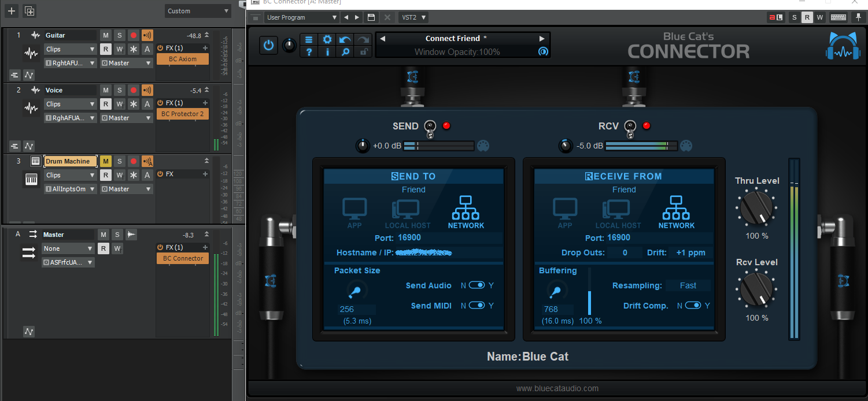Adjust the Thru Level knob
Image resolution: width=868 pixels, height=401 pixels.
[x=756, y=208]
